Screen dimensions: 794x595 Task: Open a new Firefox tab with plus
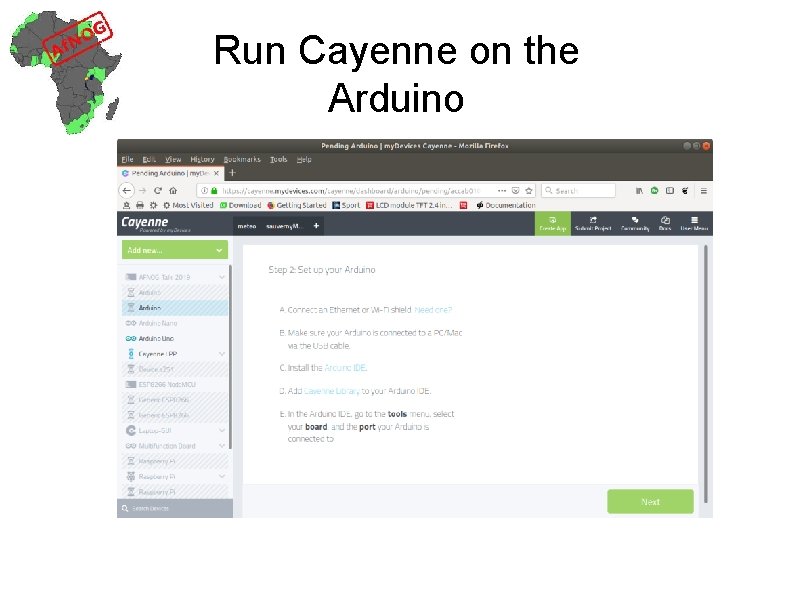click(x=232, y=173)
